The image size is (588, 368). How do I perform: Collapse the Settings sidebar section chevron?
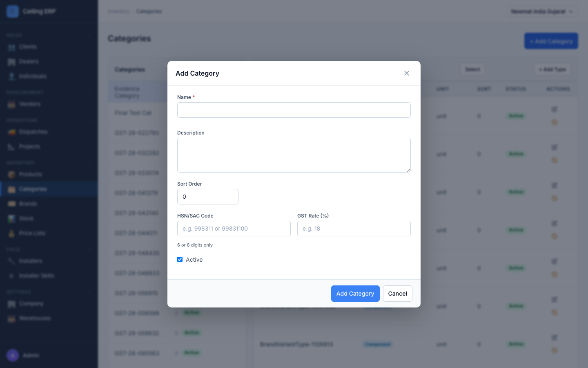pyautogui.click(x=90, y=292)
